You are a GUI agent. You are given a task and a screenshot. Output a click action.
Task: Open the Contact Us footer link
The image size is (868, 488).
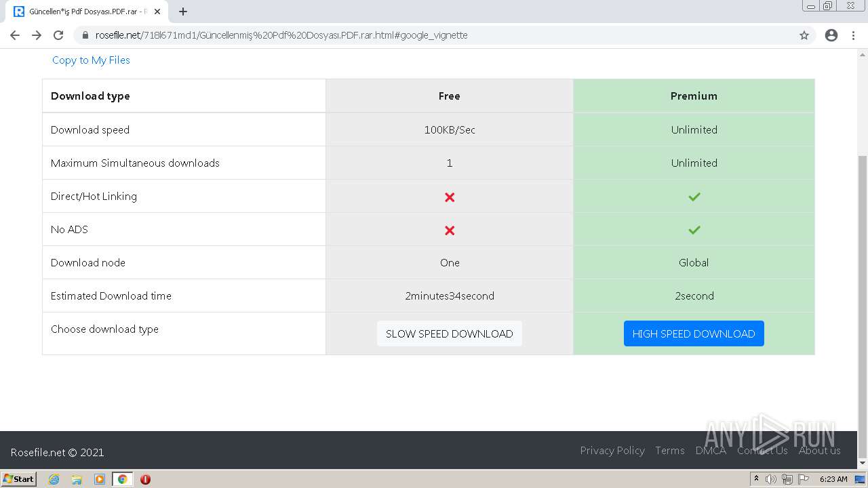tap(762, 451)
